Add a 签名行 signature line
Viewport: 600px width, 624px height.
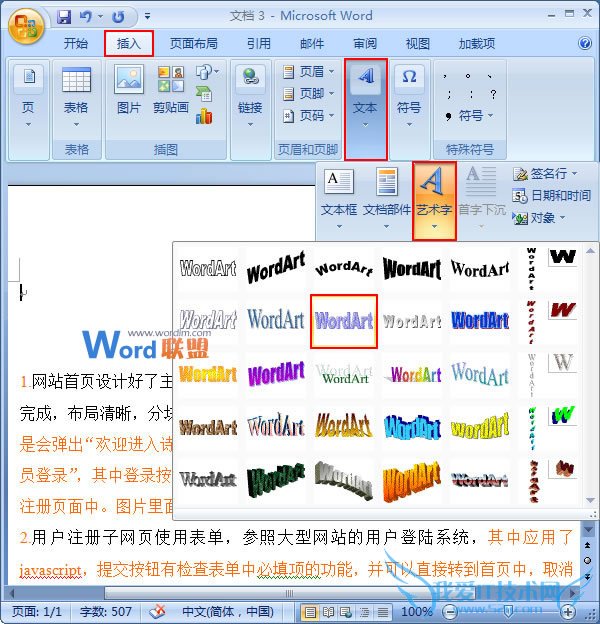545,174
